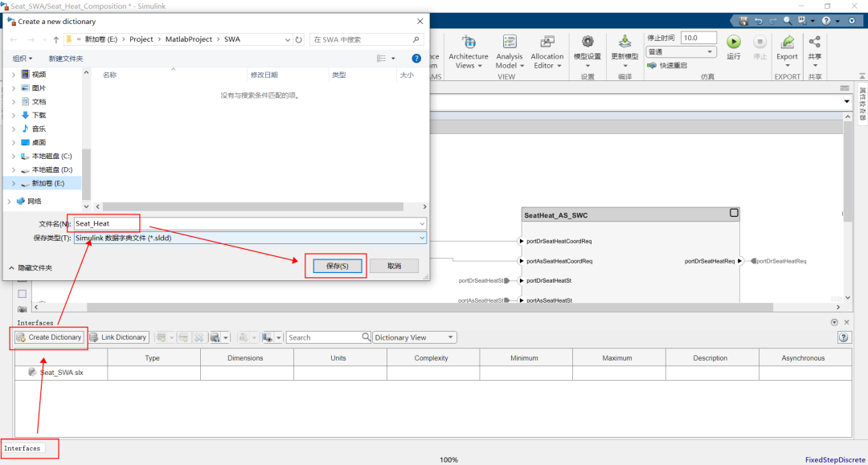
Task: Save the model with the floppy disk icon
Action: coord(743,21)
